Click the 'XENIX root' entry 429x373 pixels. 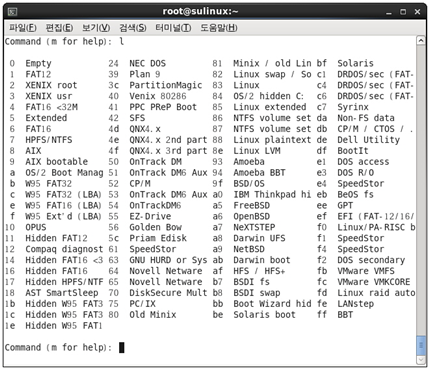(x=51, y=85)
